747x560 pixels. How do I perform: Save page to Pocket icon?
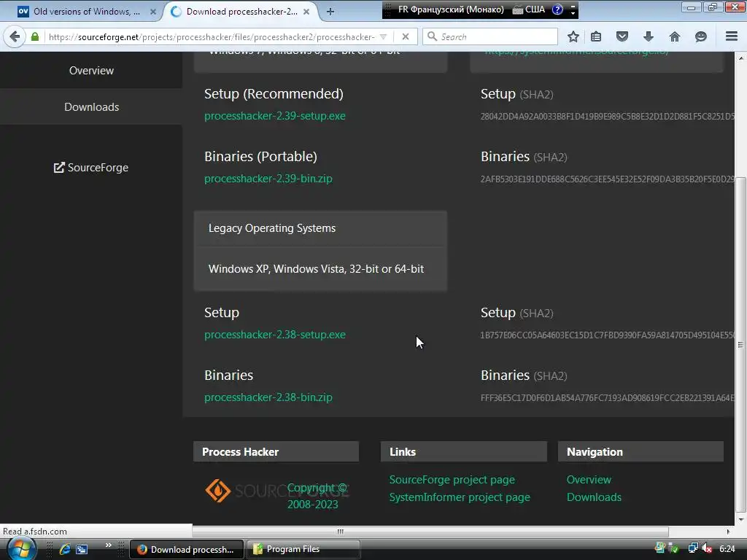click(622, 36)
